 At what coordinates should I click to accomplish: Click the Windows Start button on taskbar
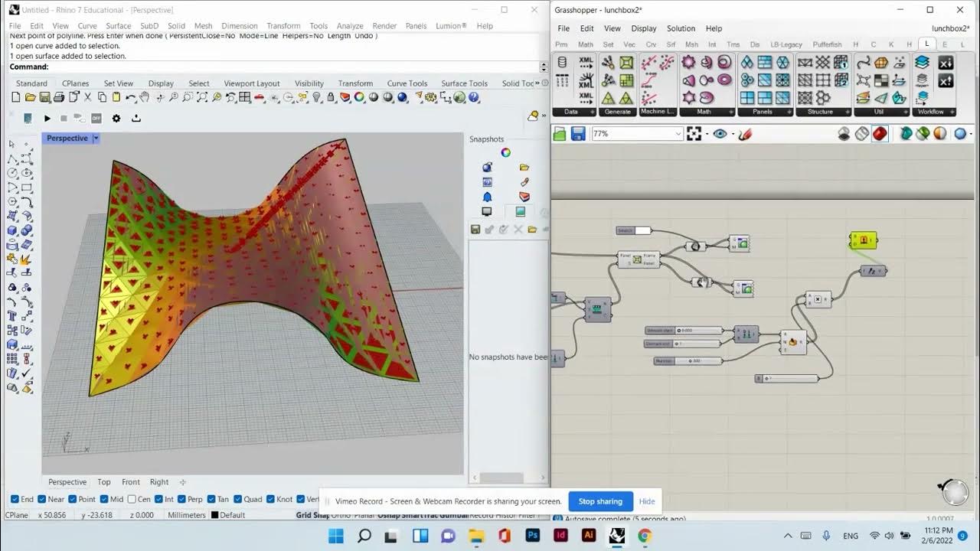click(x=335, y=536)
